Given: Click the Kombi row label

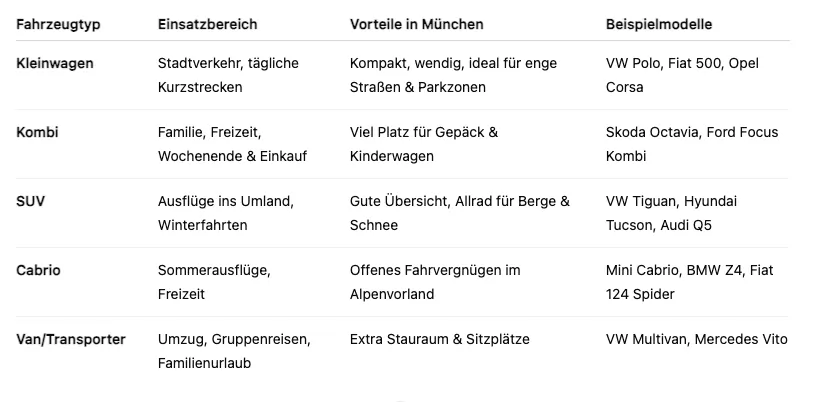Looking at the screenshot, I should click(37, 132).
